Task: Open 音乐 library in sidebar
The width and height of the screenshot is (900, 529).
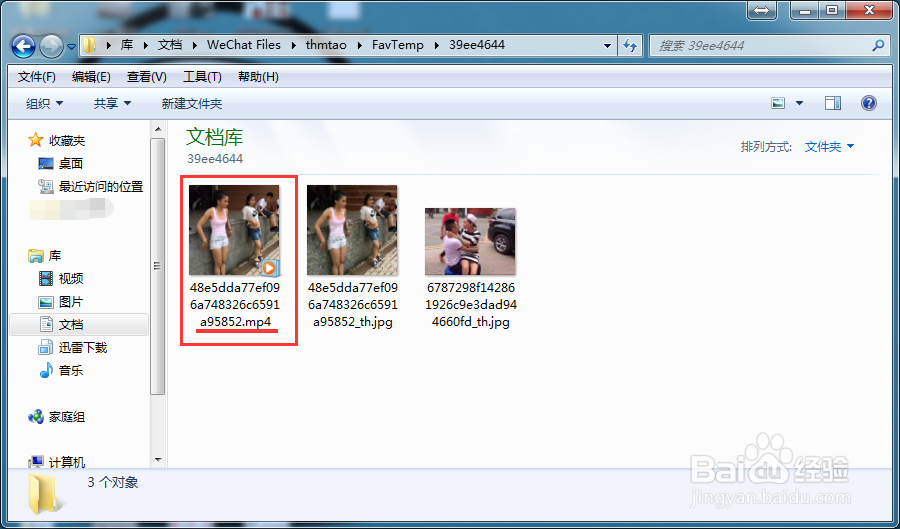Action: pos(71,371)
